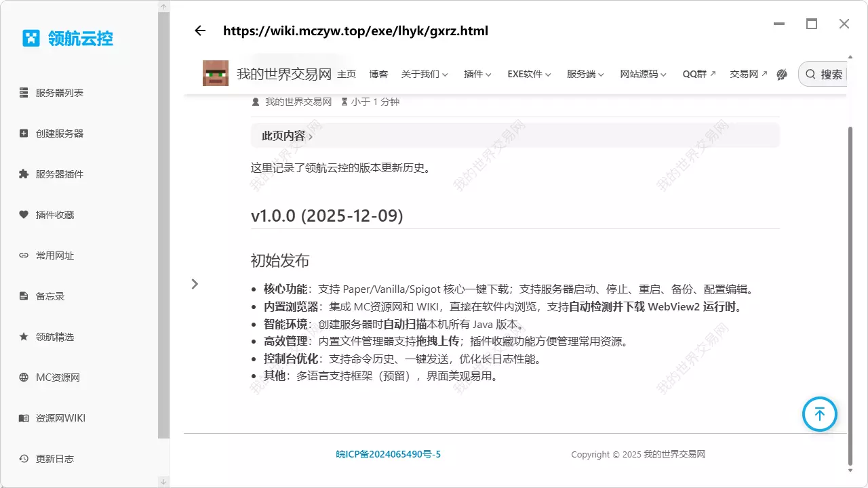The height and width of the screenshot is (488, 868).
Task: Expand the EXE软件 dropdown
Action: [x=529, y=75]
